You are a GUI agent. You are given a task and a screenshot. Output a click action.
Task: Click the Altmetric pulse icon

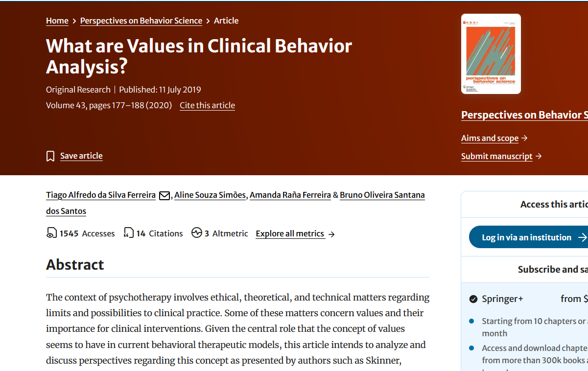point(197,233)
